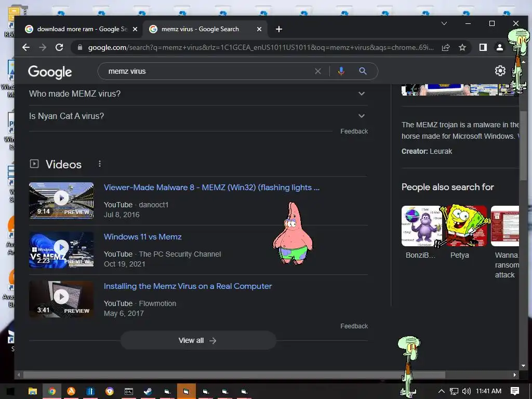532x399 pixels.
Task: Close the memz virus tab
Action: click(x=259, y=29)
